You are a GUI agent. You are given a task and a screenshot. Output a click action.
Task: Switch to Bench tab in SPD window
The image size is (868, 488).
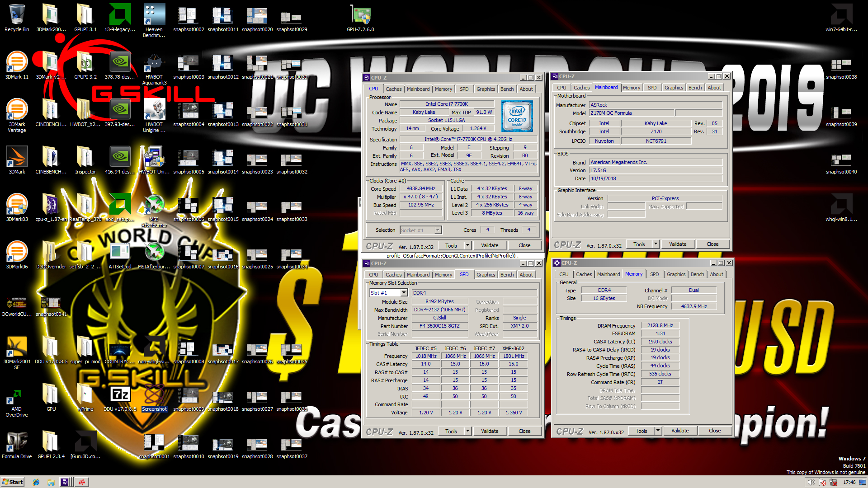coord(507,275)
